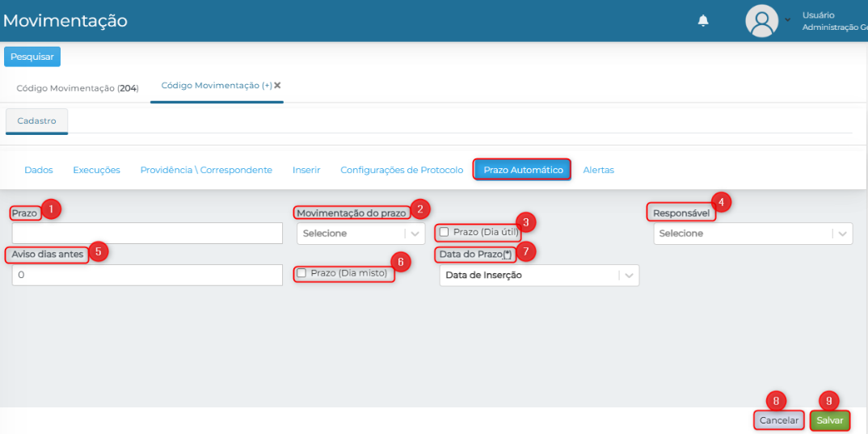
Task: Select the Prazo Automático tab
Action: pos(523,170)
